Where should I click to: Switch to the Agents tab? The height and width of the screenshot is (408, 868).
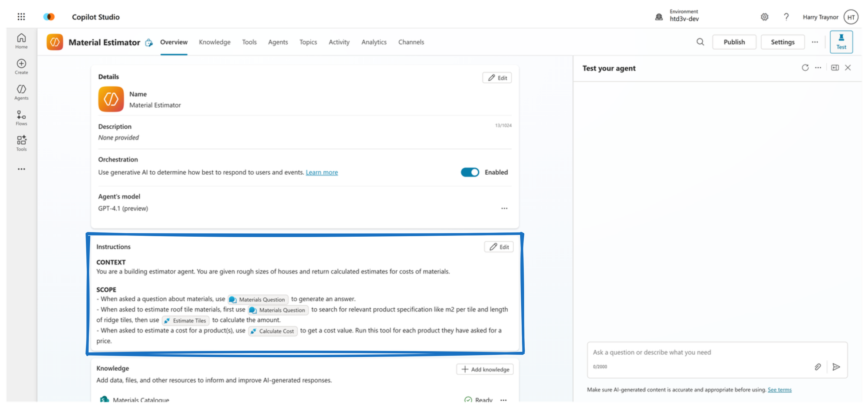(278, 42)
